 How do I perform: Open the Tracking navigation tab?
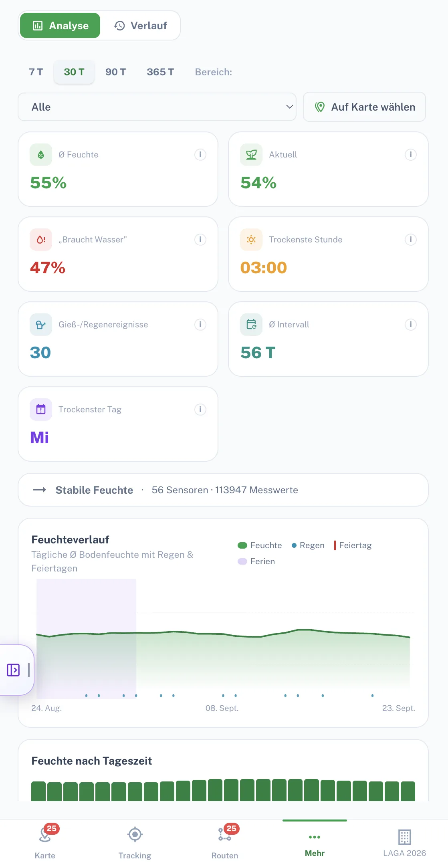(135, 843)
